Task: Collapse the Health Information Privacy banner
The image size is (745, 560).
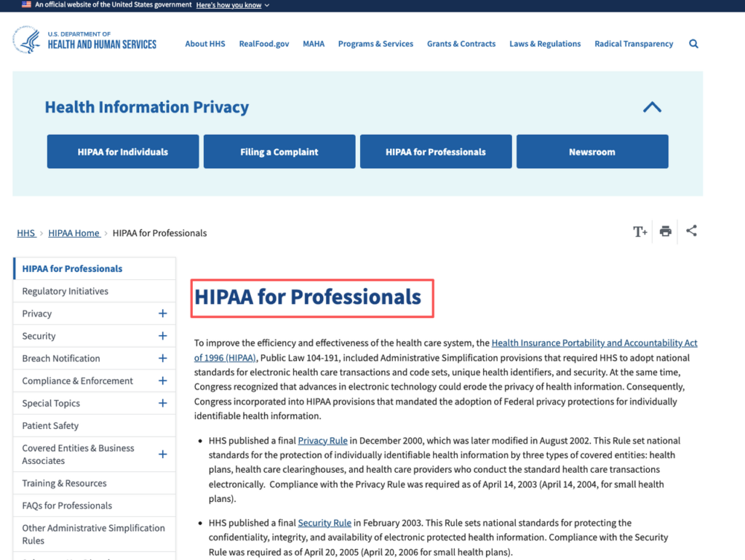Action: click(652, 107)
